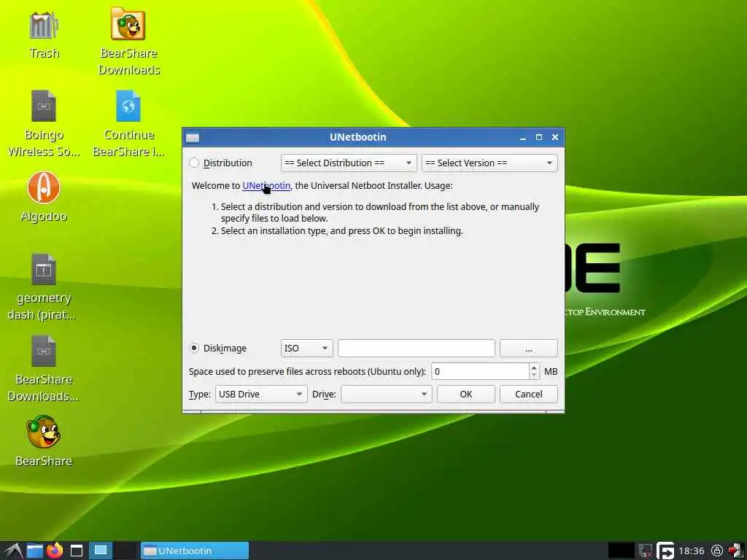The width and height of the screenshot is (747, 560).
Task: Click the Cancel button
Action: click(x=528, y=394)
